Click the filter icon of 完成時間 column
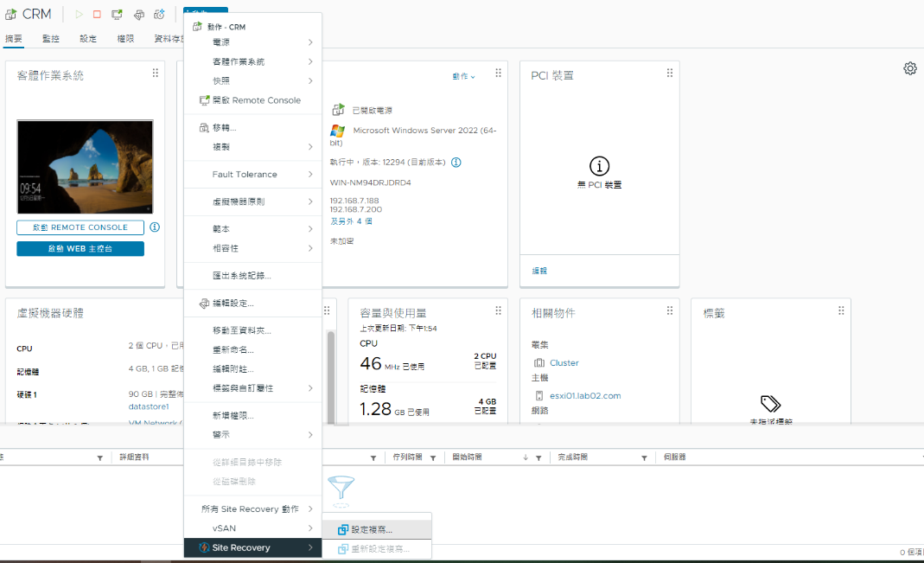The width and height of the screenshot is (924, 563). coord(644,458)
